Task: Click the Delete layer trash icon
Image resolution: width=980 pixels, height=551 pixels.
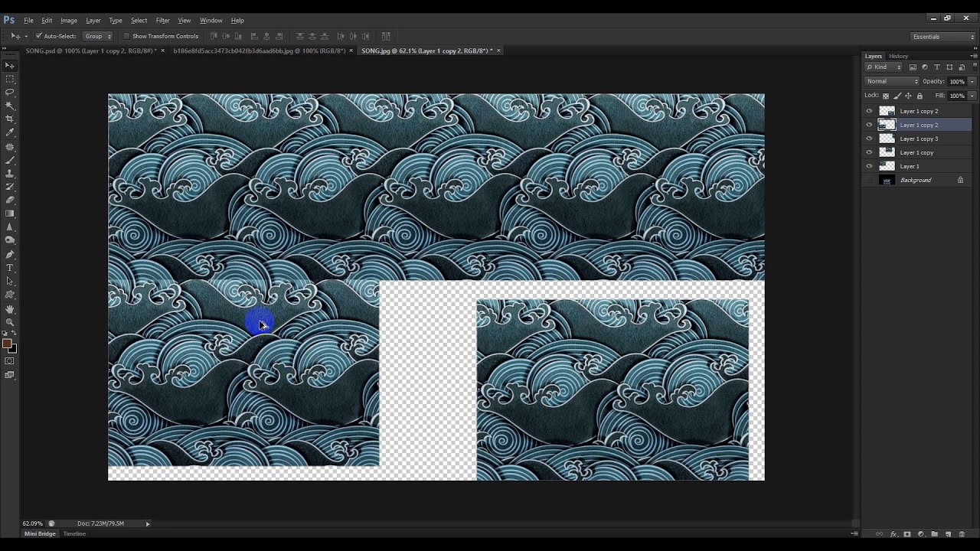Action: click(x=962, y=533)
